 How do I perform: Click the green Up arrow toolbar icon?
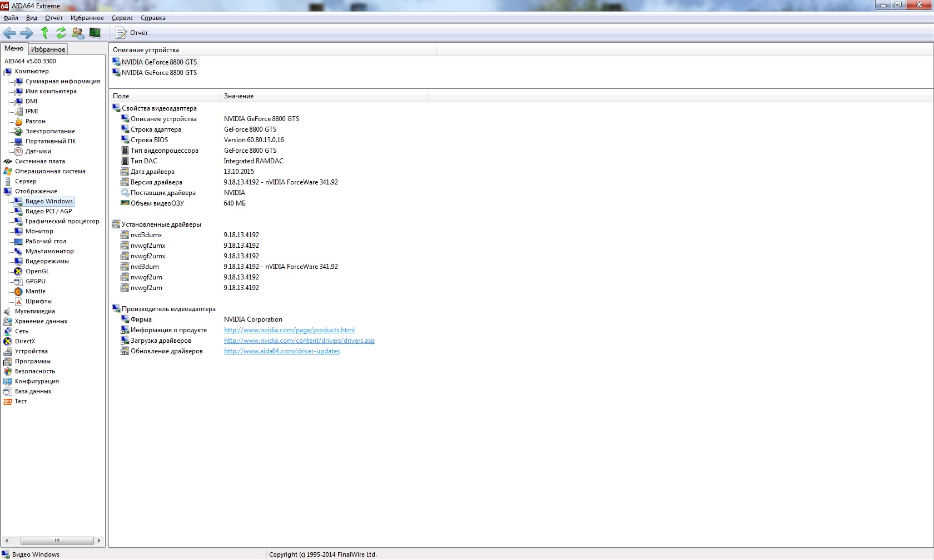[x=44, y=33]
